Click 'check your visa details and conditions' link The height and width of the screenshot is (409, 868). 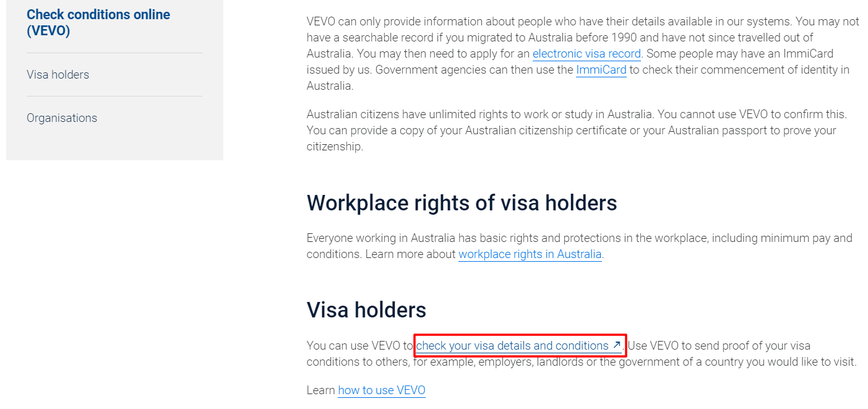pyautogui.click(x=512, y=346)
